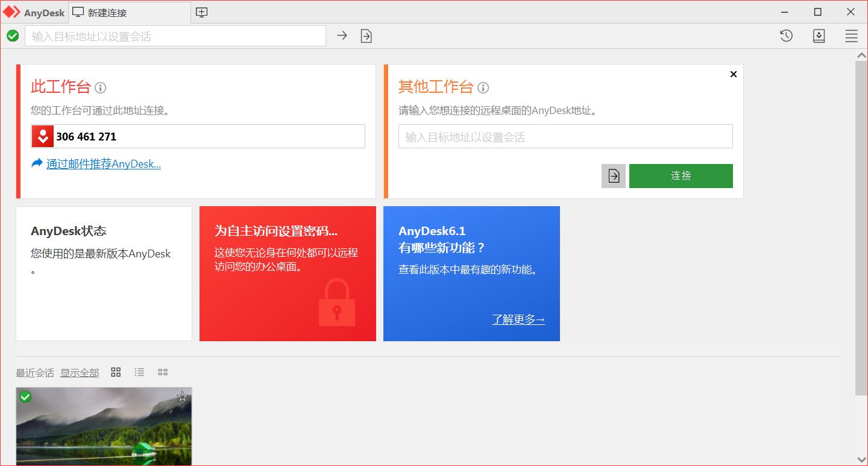Open the session history icon
868x466 pixels.
tap(785, 36)
